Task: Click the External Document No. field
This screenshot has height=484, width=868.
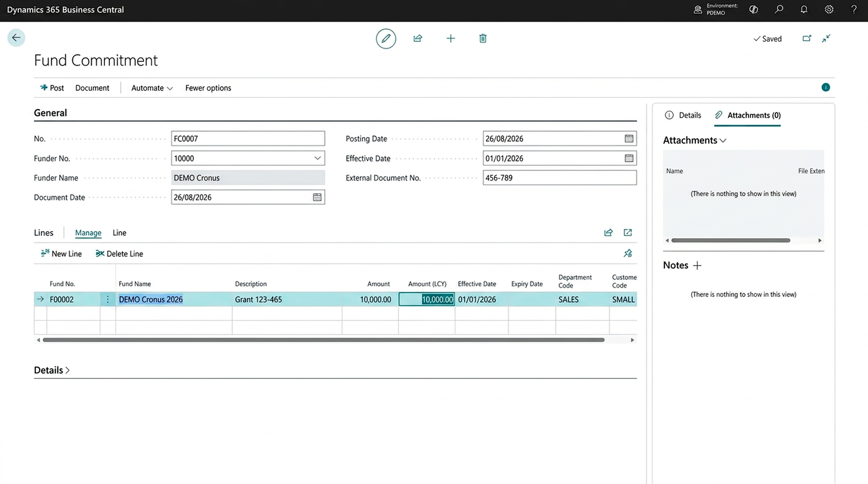Action: pos(559,178)
